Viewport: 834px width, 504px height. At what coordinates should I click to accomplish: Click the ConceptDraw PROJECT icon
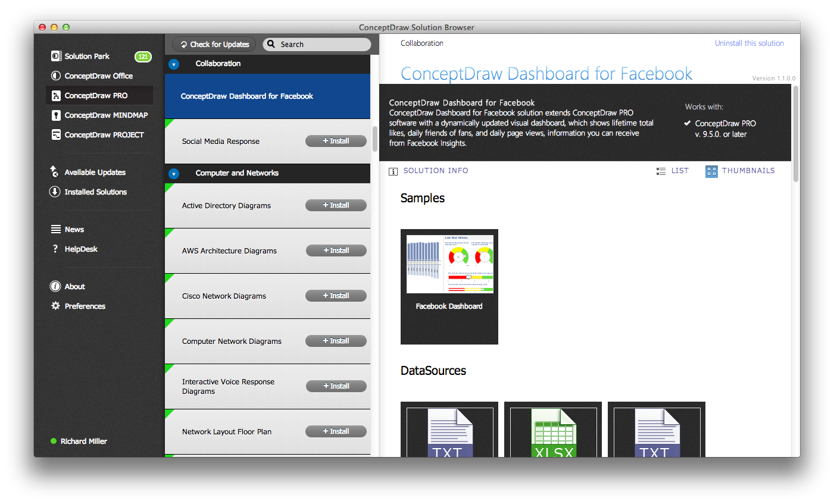56,134
